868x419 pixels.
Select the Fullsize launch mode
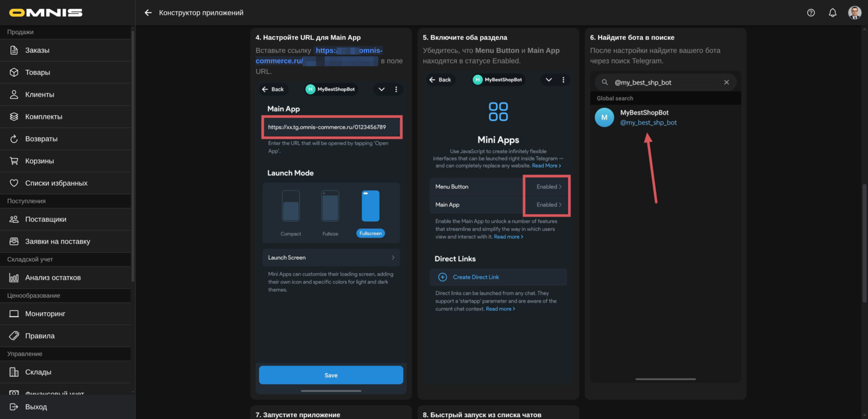(x=330, y=209)
